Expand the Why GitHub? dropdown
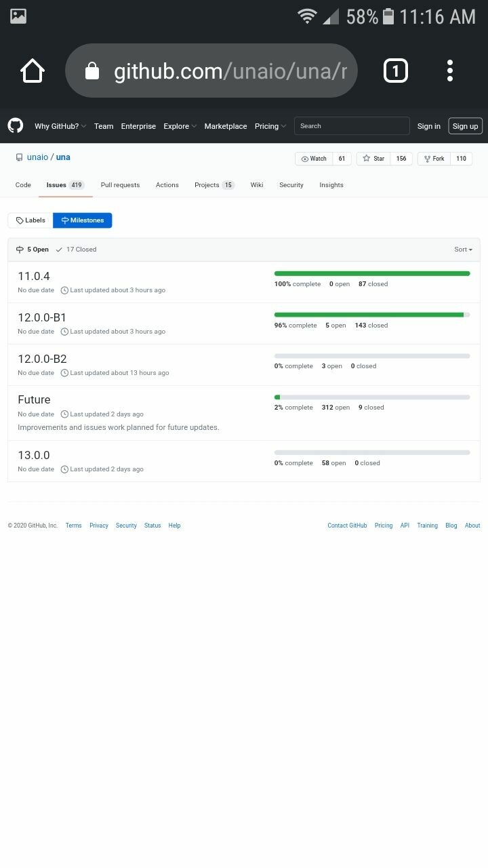Image resolution: width=488 pixels, height=868 pixels. tap(60, 126)
